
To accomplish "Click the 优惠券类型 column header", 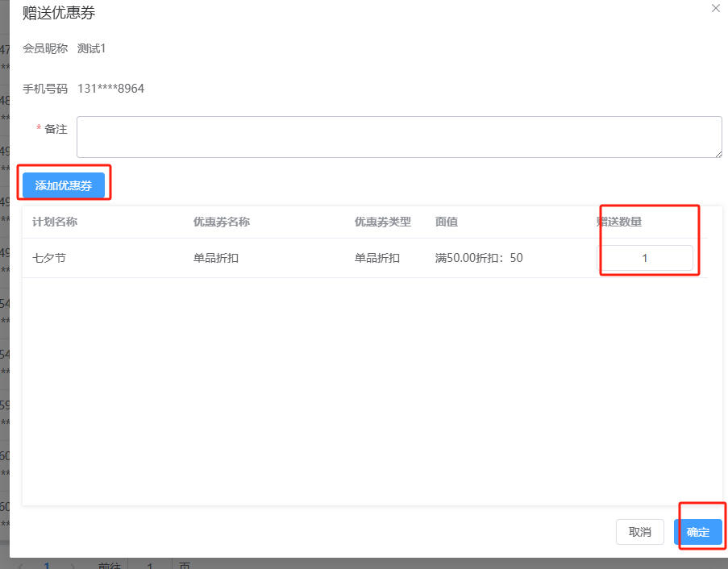I will tap(382, 222).
